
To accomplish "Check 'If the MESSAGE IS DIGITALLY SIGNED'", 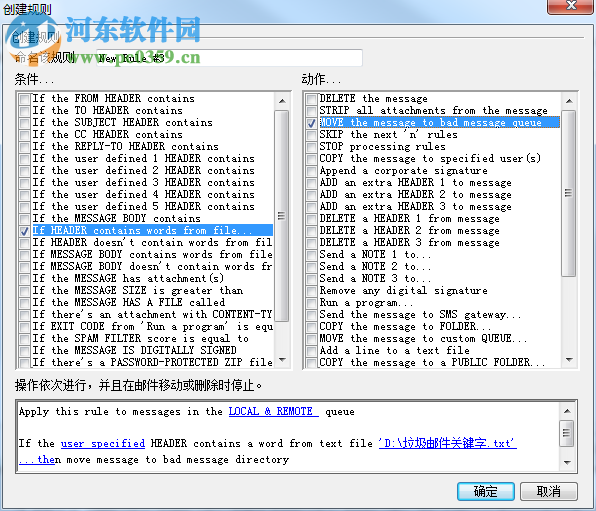I will point(24,351).
